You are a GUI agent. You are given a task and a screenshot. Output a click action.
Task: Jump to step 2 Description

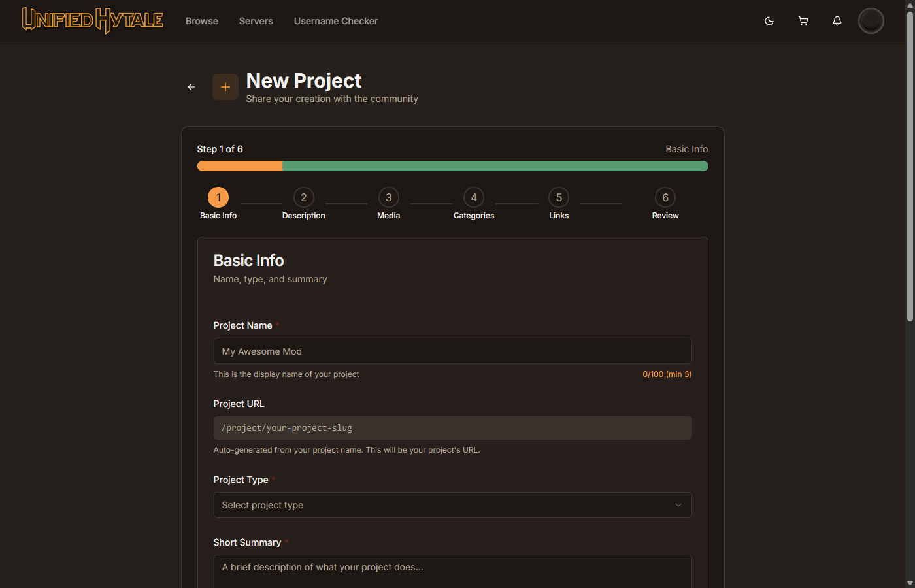pos(303,197)
